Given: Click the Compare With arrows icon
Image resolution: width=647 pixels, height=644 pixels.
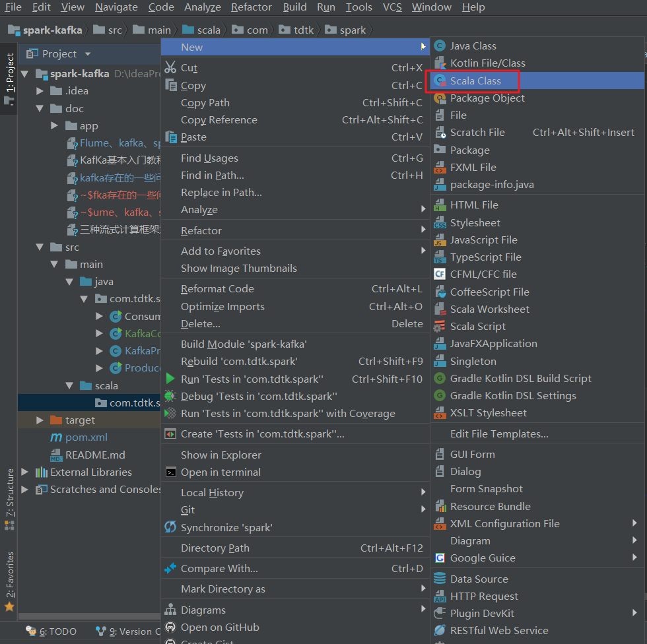Looking at the screenshot, I should [x=170, y=568].
